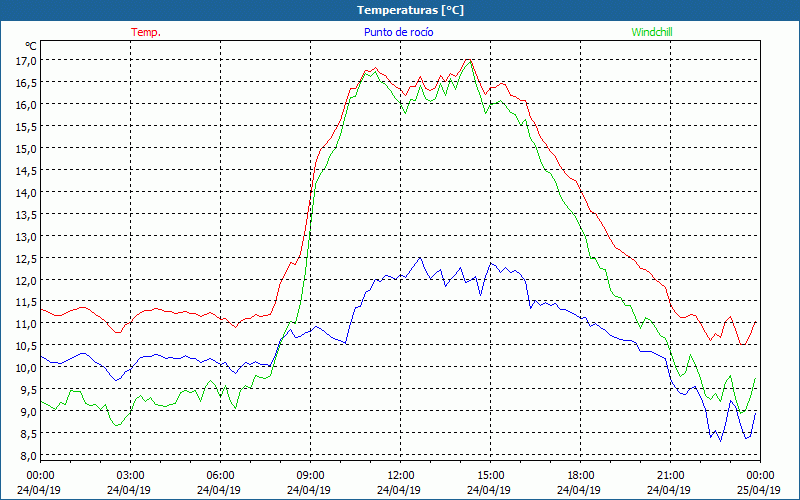Click the 16,5 y-axis value
The image size is (800, 500).
pyautogui.click(x=26, y=83)
